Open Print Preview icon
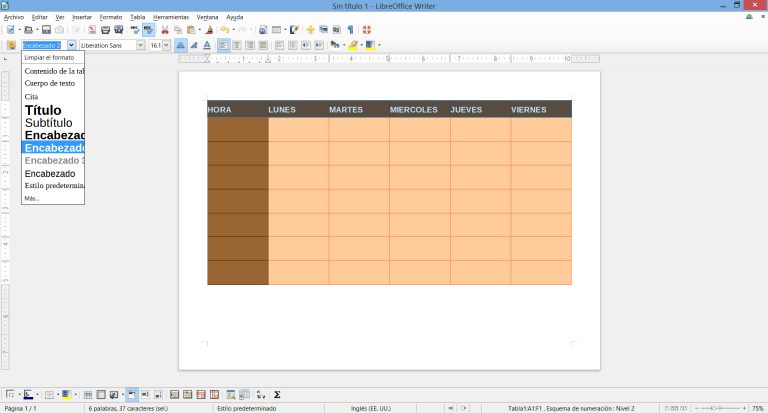This screenshot has width=768, height=413. pyautogui.click(x=119, y=30)
